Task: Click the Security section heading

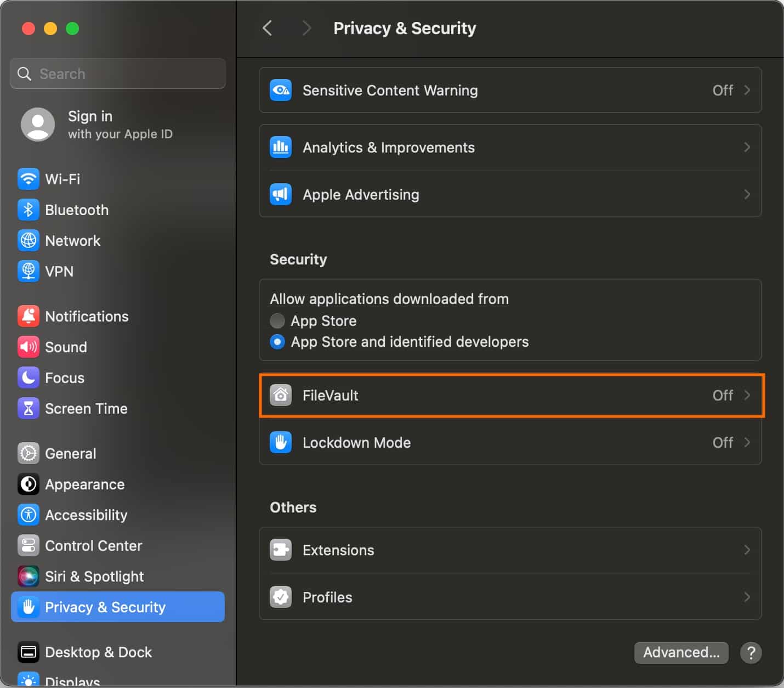Action: pyautogui.click(x=298, y=259)
